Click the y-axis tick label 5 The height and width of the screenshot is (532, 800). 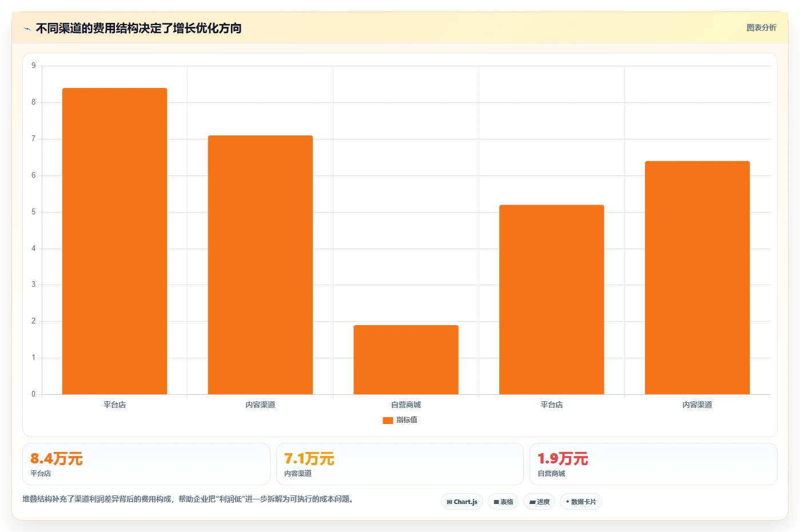33,212
